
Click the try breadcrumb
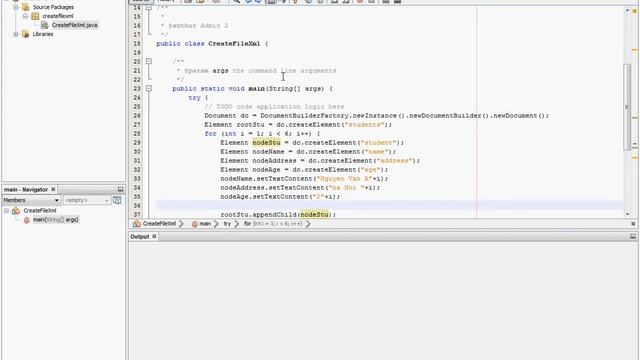coord(227,224)
